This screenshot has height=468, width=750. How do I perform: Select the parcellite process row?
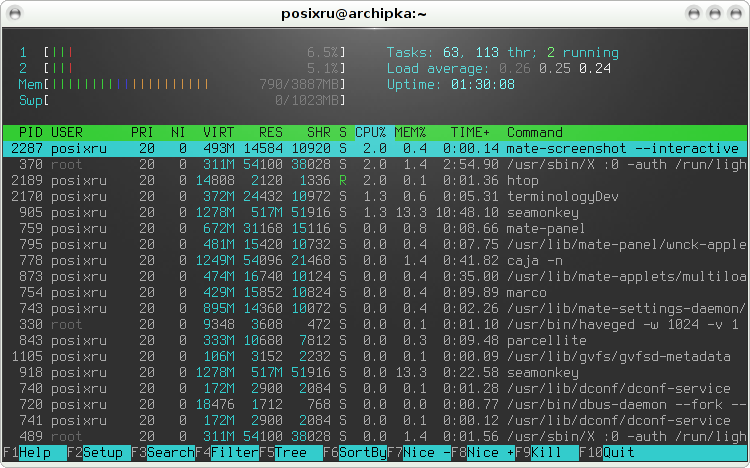375,341
